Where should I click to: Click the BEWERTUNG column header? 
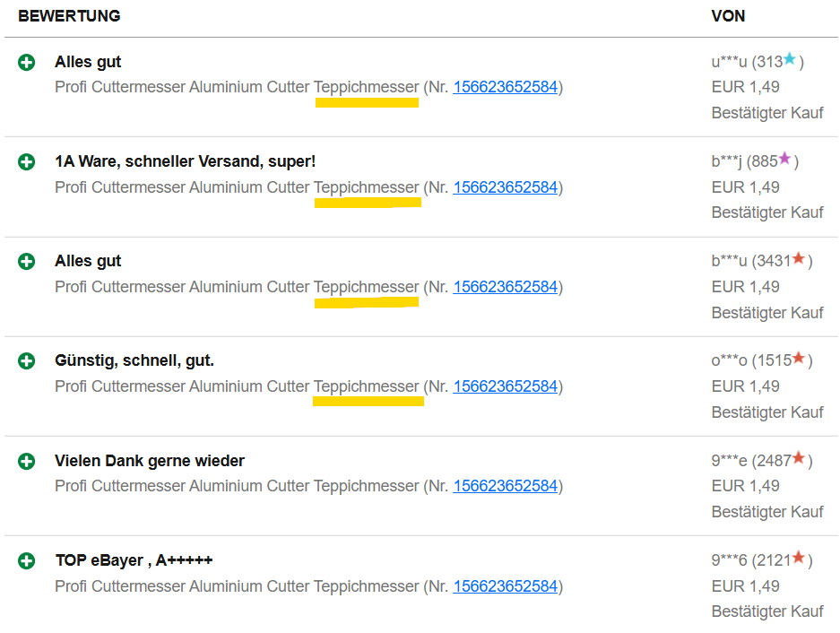[69, 16]
